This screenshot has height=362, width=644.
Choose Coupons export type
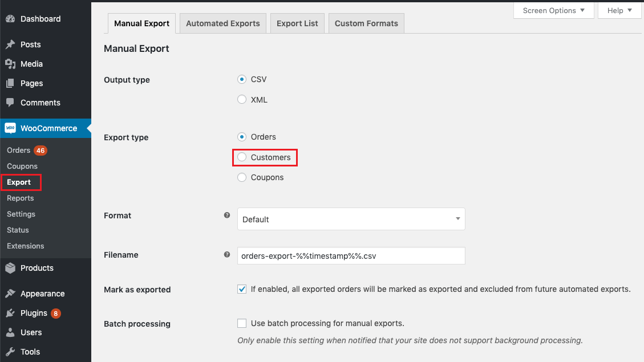242,177
